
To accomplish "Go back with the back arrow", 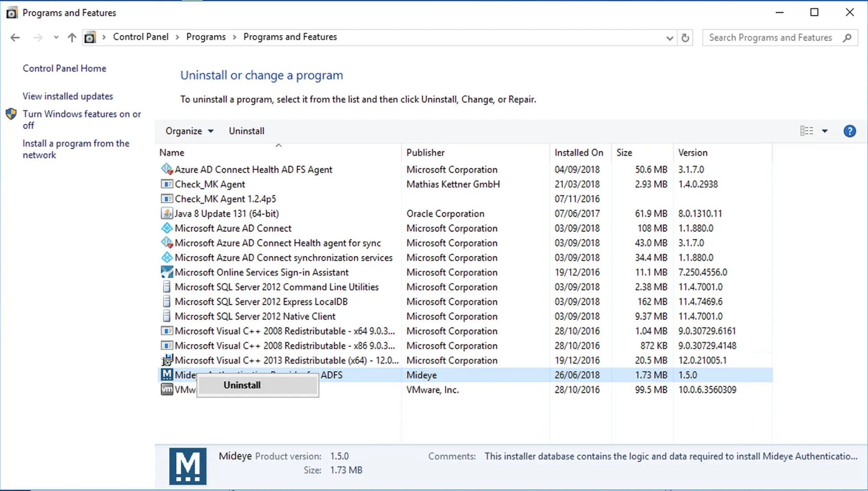I will point(15,37).
